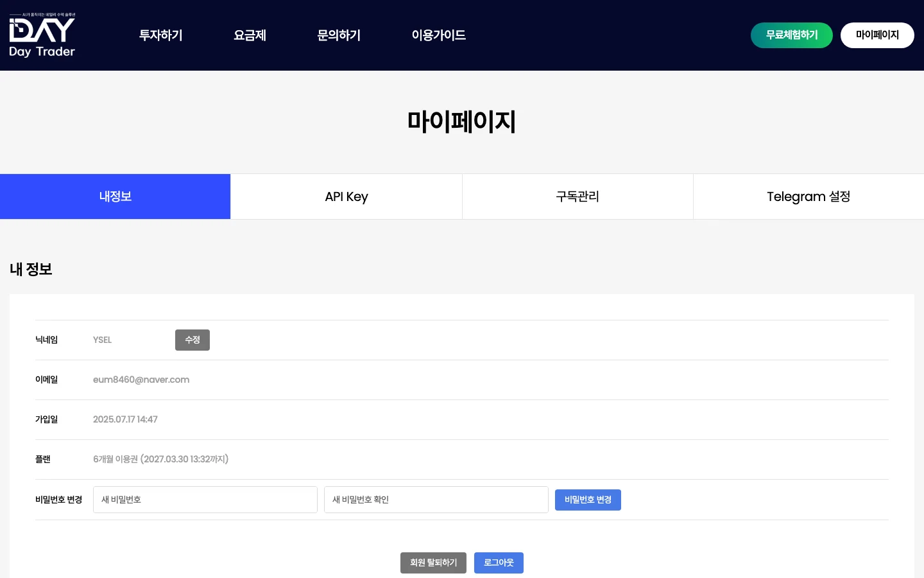
Task: Open the 투자하기 menu
Action: coord(161,35)
